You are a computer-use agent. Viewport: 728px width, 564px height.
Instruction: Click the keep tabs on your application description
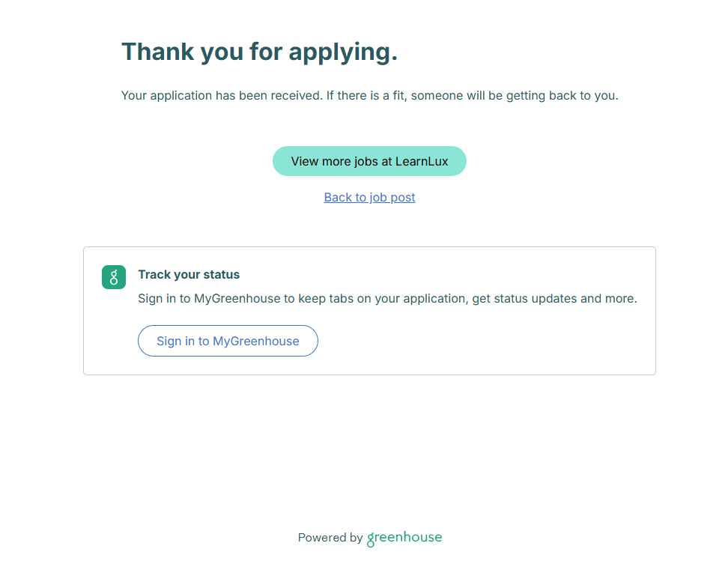pyautogui.click(x=387, y=298)
